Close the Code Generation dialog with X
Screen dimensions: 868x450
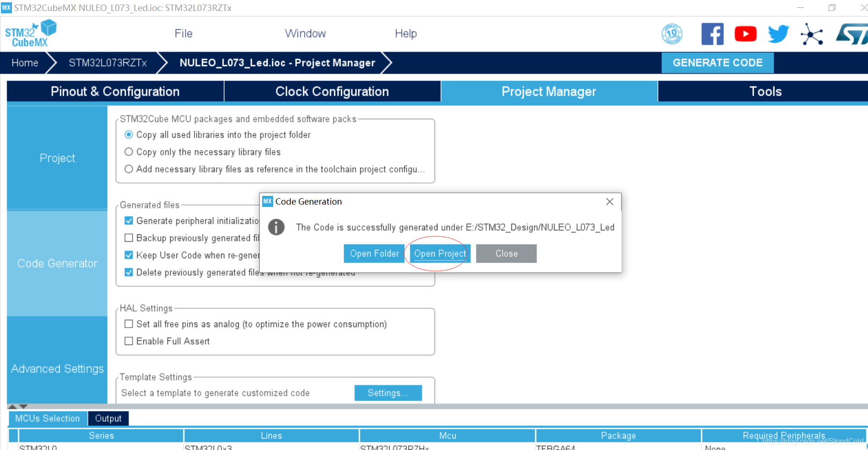click(610, 202)
